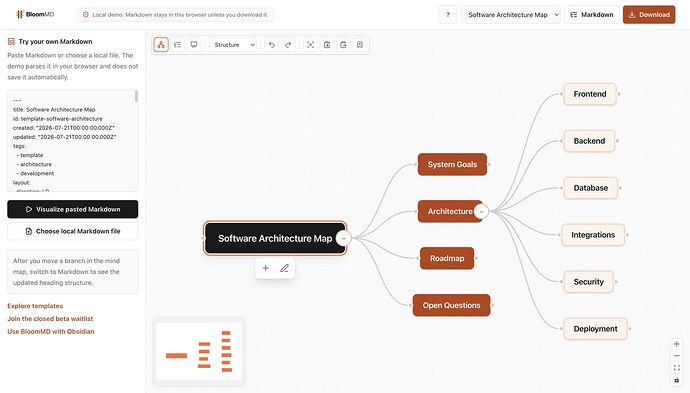The image size is (690, 393).
Task: Click the Local demo notice icon
Action: [x=86, y=15]
